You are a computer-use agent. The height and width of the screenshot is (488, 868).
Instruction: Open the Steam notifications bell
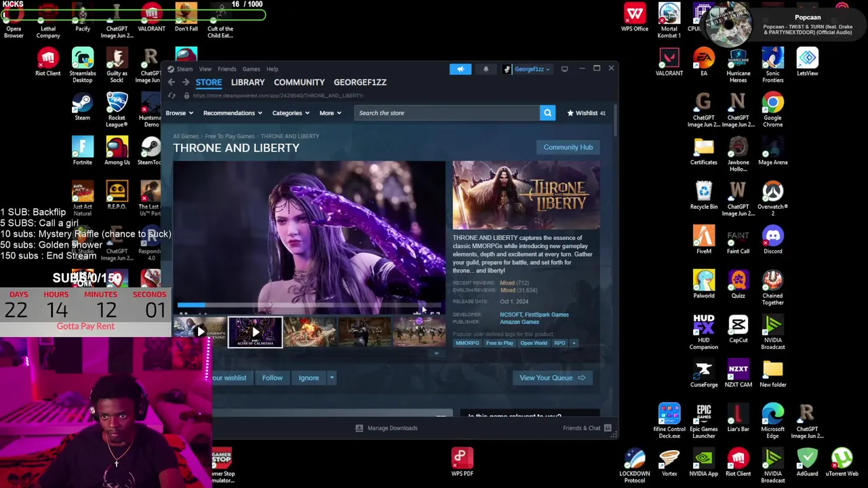486,68
